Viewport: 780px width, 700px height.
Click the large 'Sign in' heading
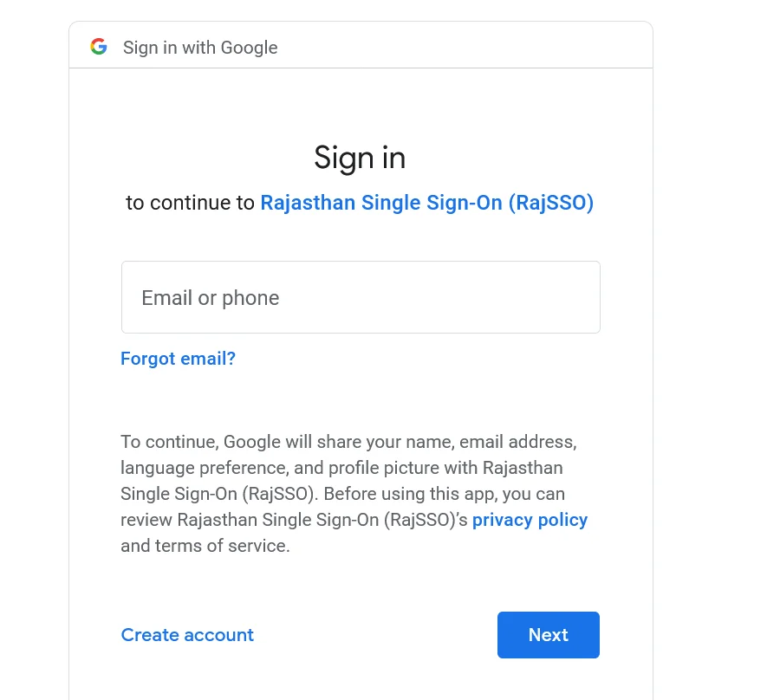point(360,158)
